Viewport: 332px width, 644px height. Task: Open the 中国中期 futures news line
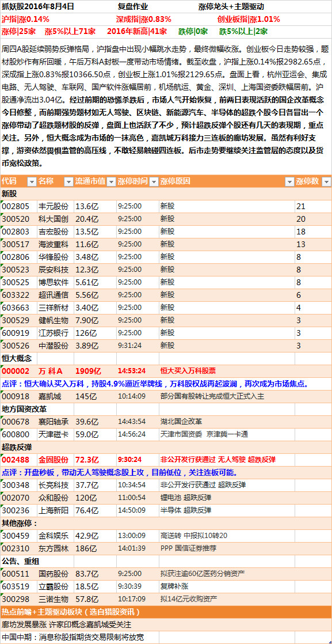pos(166,638)
